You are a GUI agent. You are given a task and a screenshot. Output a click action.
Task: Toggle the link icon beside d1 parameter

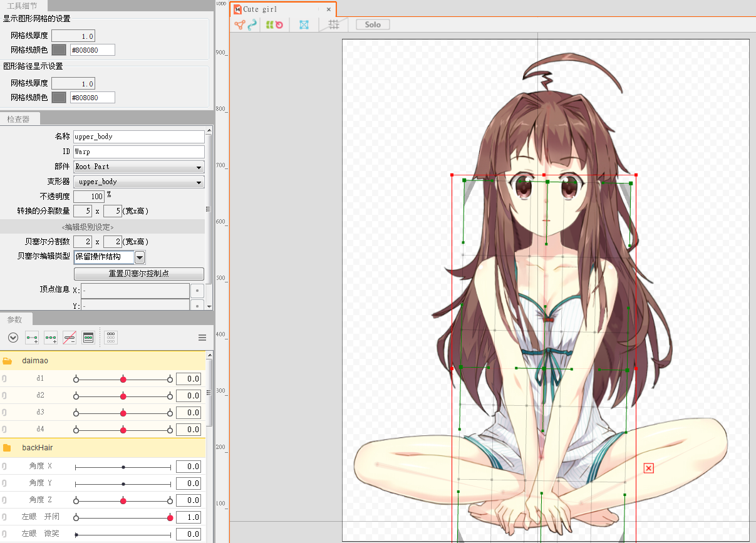coord(4,379)
